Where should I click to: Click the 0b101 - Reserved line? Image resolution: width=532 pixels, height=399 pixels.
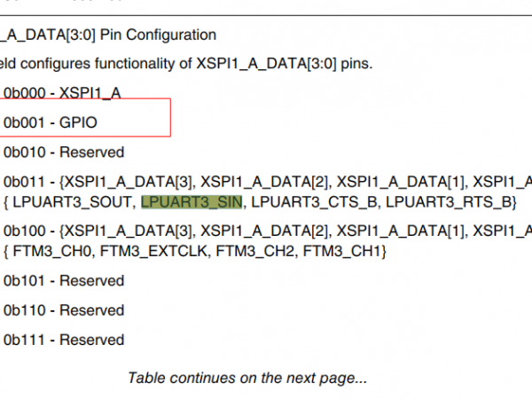click(x=64, y=281)
